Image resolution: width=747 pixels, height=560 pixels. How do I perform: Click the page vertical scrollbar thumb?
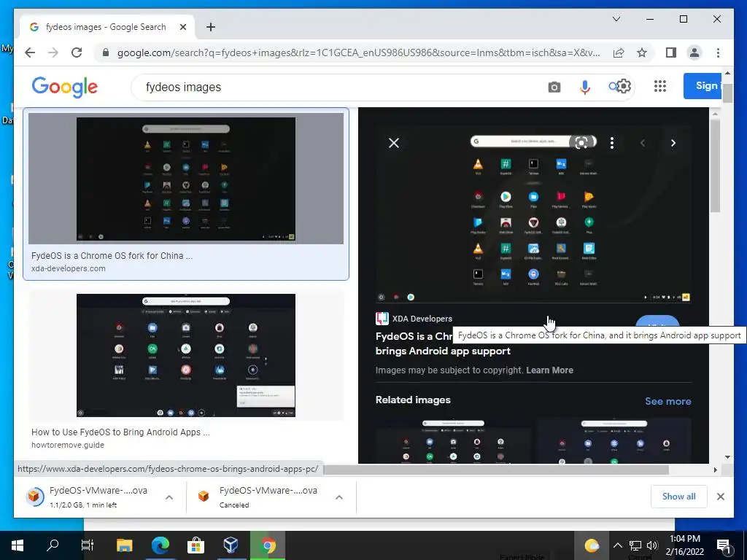727,93
